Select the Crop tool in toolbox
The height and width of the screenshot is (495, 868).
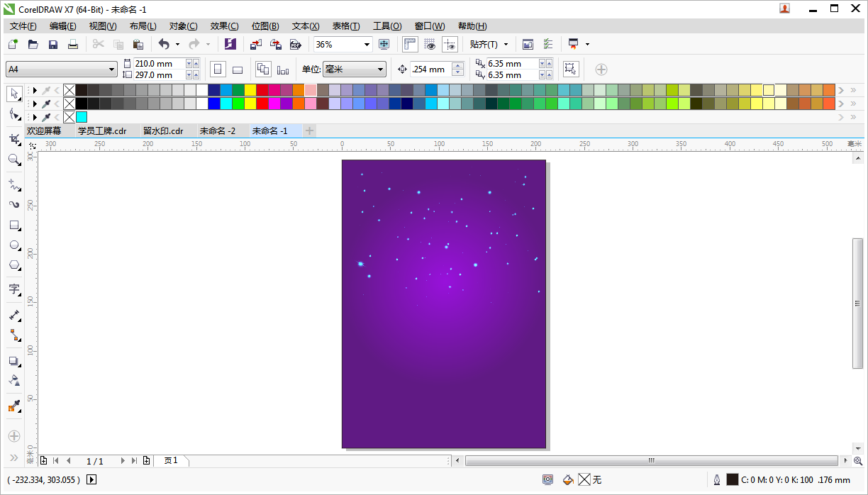click(13, 138)
